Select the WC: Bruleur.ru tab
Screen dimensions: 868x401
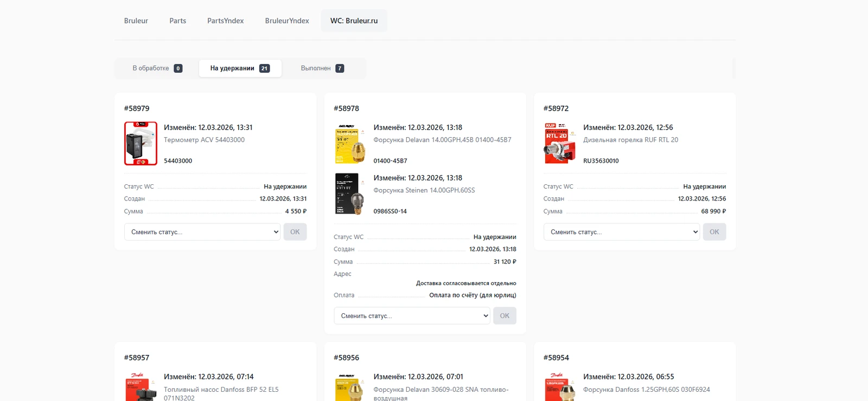354,21
